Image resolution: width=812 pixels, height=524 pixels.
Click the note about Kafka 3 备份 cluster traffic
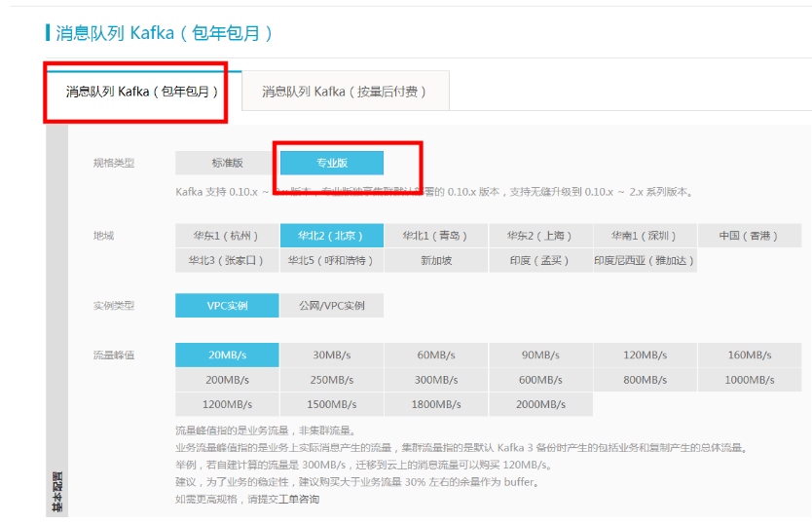point(461,448)
